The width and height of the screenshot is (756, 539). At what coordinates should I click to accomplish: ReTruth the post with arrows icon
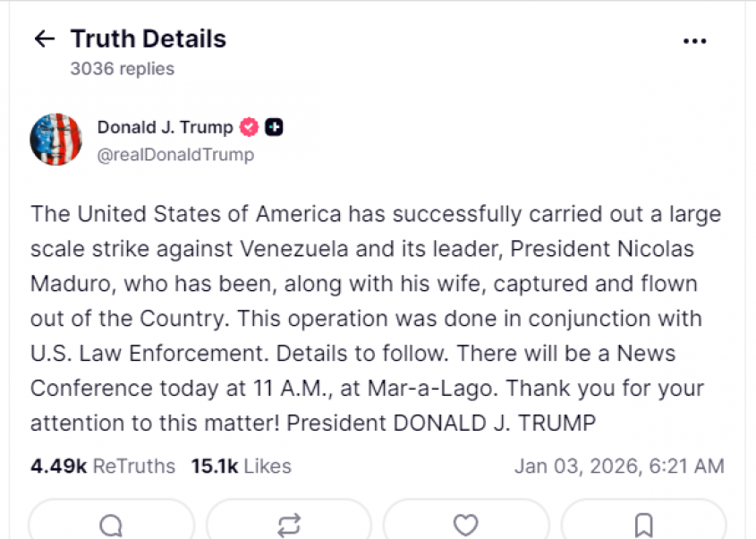click(x=288, y=525)
